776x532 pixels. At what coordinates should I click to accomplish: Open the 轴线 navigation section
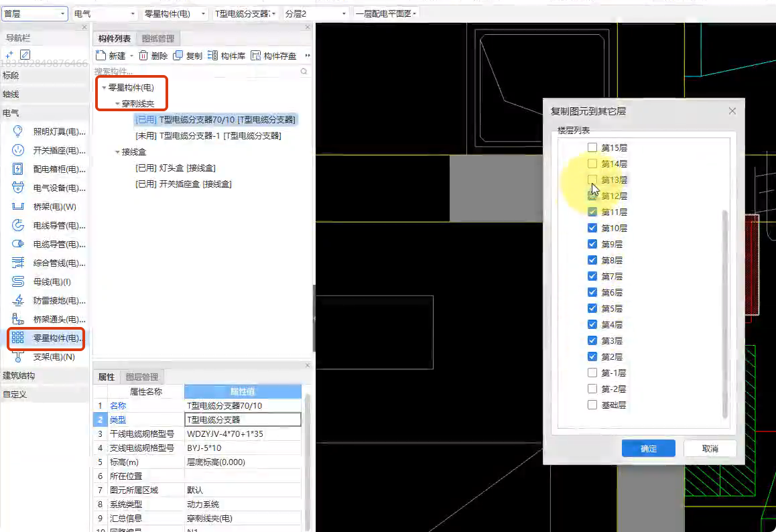pyautogui.click(x=44, y=94)
